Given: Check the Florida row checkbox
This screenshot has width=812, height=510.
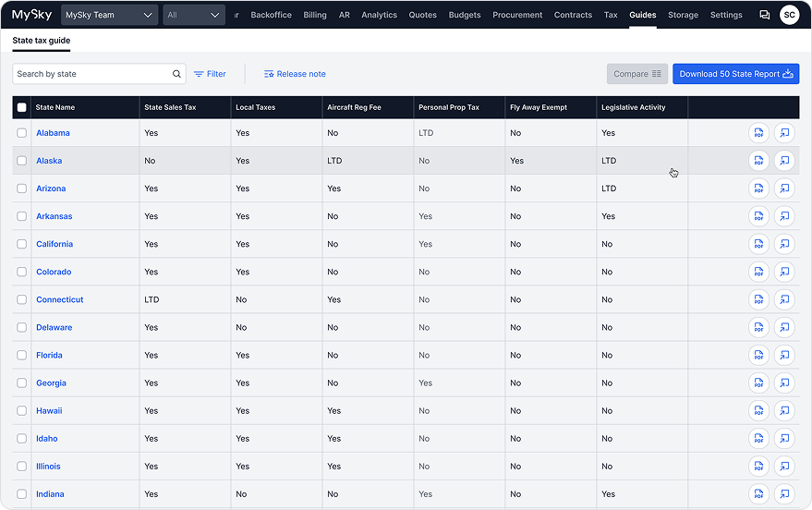Looking at the screenshot, I should (22, 355).
